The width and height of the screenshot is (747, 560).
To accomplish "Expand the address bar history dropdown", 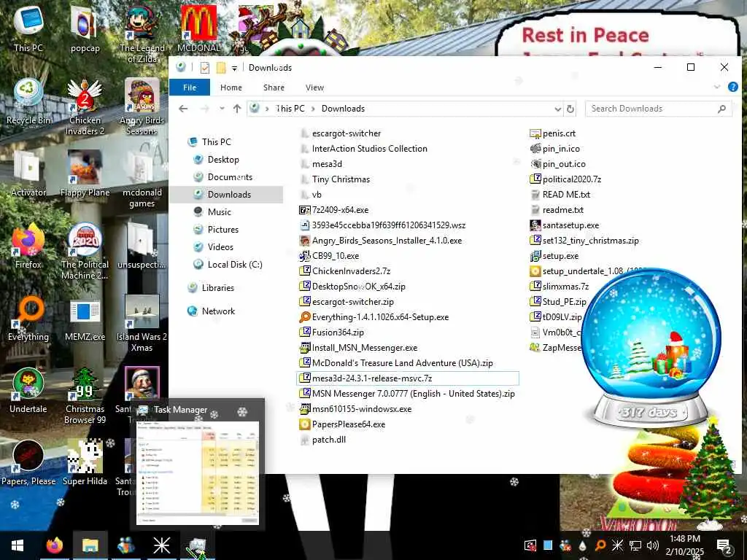I will click(557, 109).
